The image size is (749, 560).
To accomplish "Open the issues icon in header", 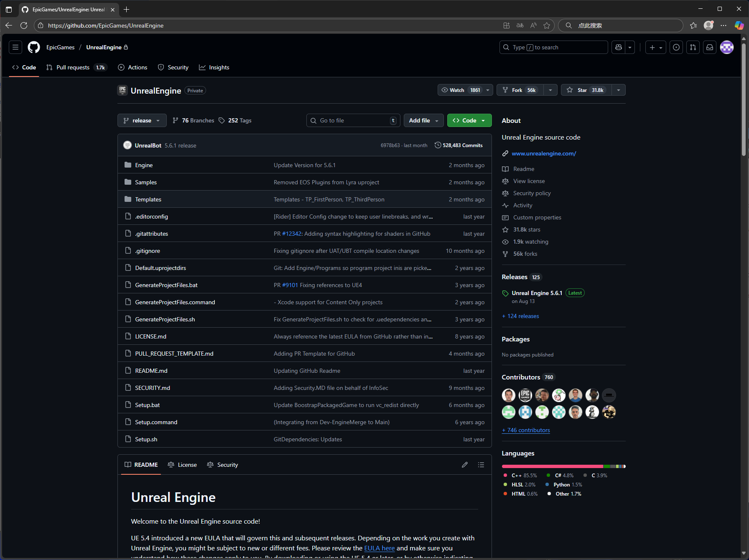I will click(x=676, y=47).
